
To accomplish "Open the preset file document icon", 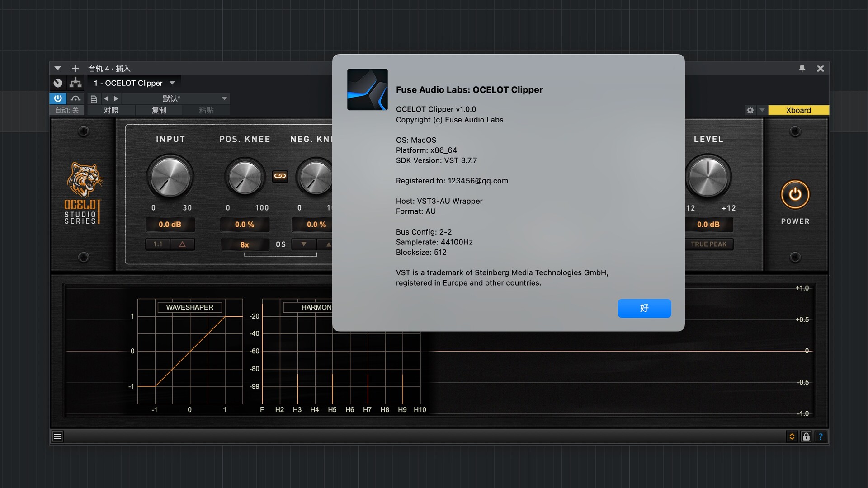I will (x=94, y=99).
